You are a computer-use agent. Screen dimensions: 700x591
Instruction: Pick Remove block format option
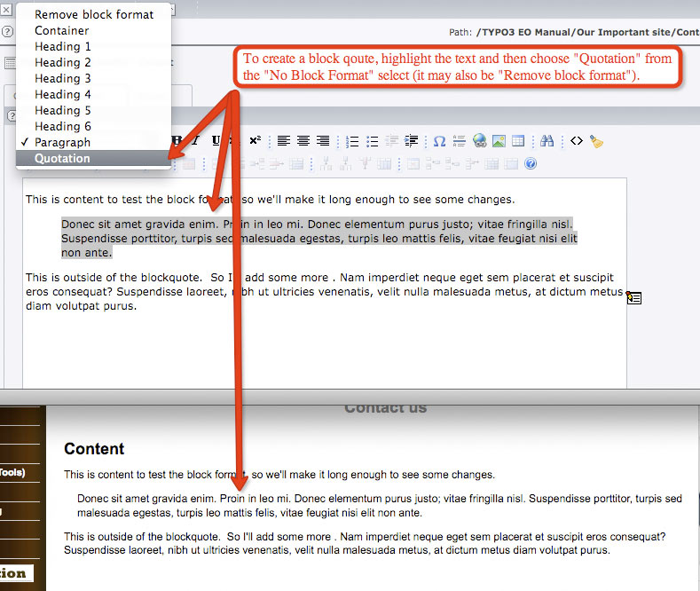(93, 14)
